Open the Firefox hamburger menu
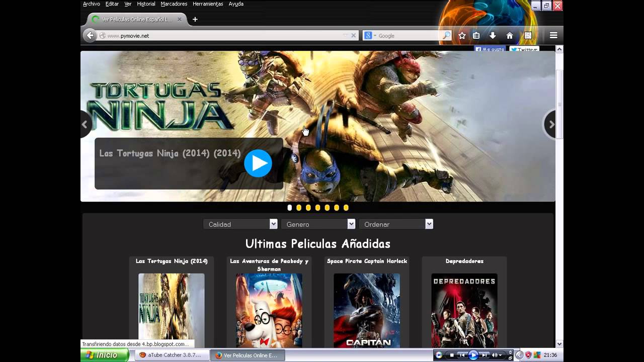The width and height of the screenshot is (644, 362). pyautogui.click(x=553, y=35)
